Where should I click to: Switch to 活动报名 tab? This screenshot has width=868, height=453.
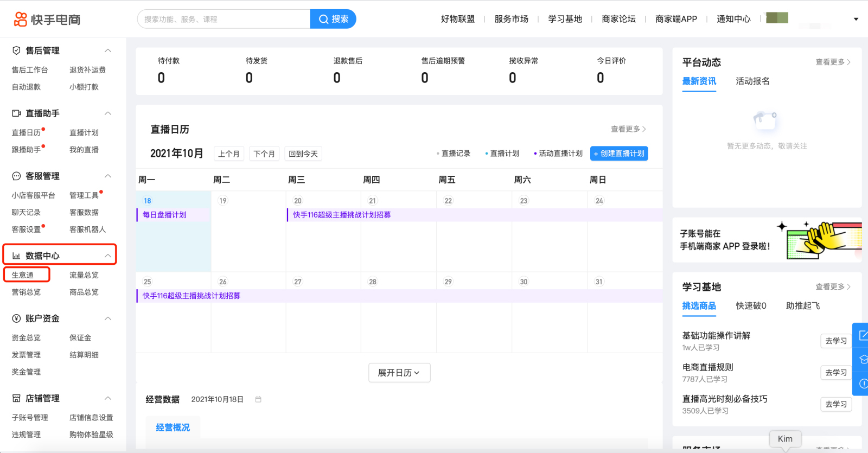pyautogui.click(x=752, y=81)
